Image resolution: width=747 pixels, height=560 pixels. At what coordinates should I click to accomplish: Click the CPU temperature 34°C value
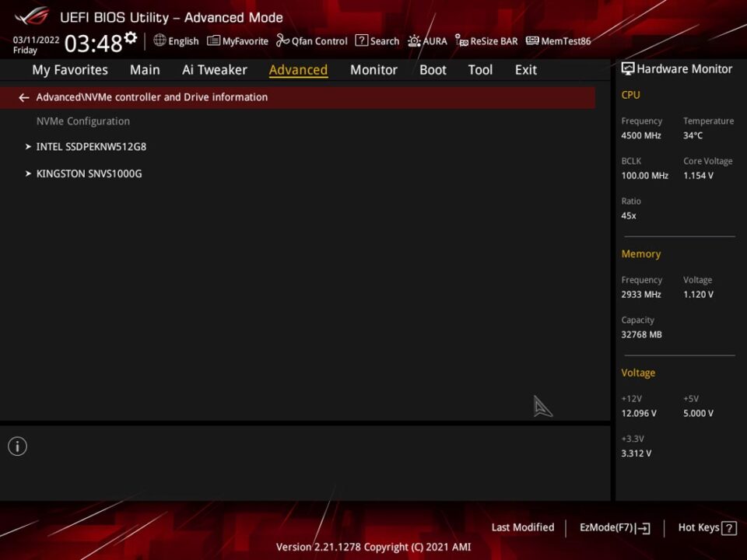pyautogui.click(x=693, y=135)
